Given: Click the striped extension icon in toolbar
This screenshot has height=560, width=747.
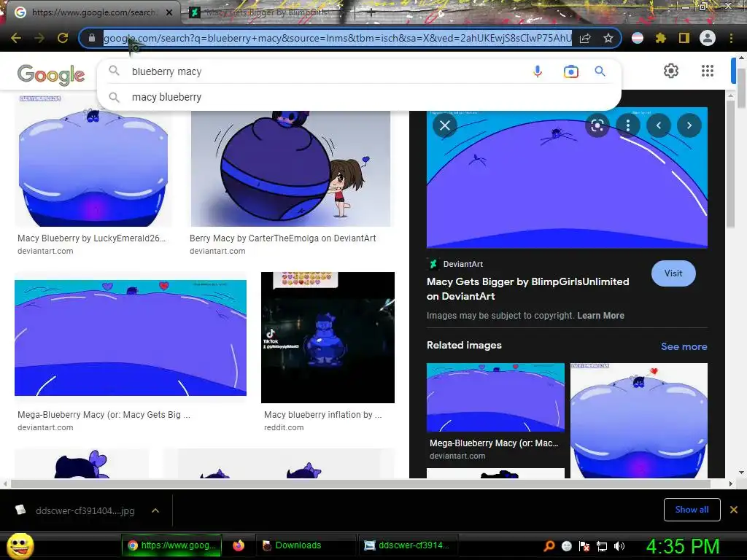Looking at the screenshot, I should (638, 38).
